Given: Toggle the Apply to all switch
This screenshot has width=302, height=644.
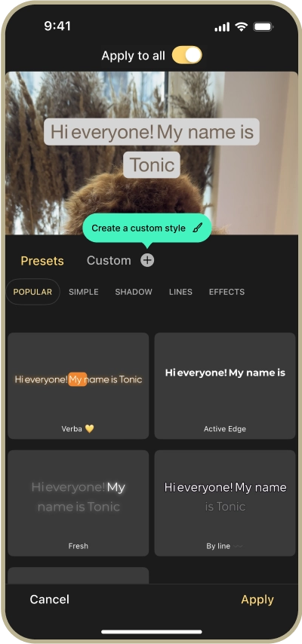Looking at the screenshot, I should point(186,55).
